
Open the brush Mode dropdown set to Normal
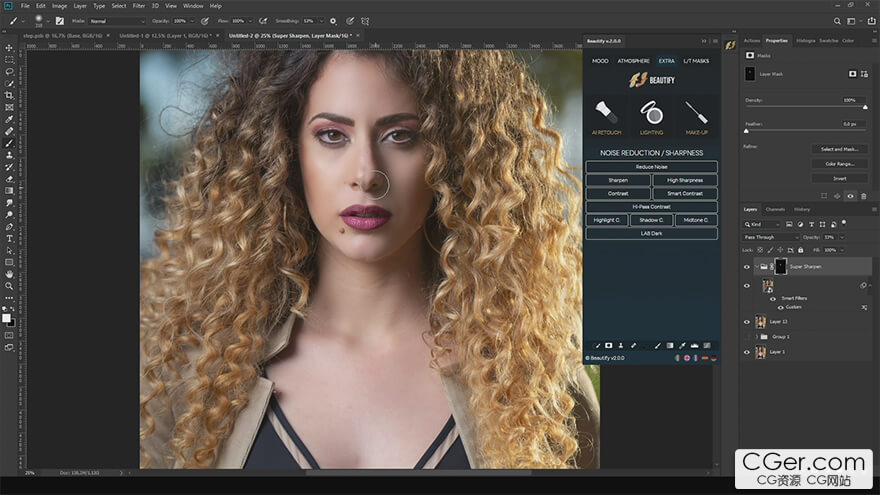[x=116, y=20]
